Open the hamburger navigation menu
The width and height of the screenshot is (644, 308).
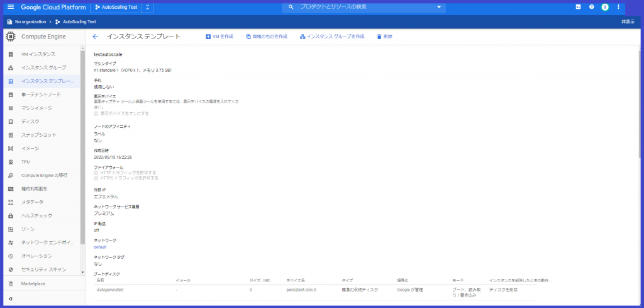coord(11,7)
